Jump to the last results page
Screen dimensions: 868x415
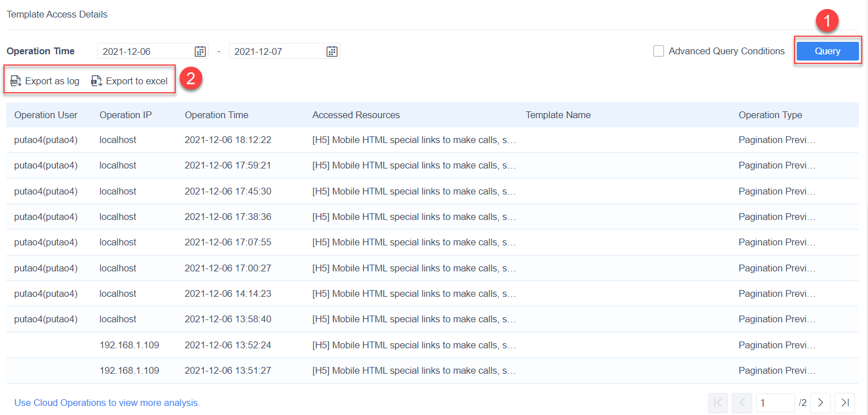845,403
